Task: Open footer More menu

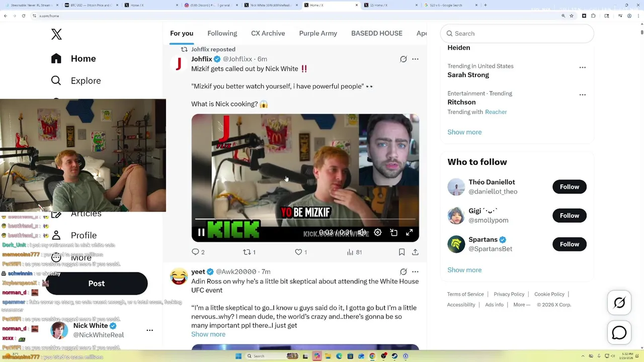Action: click(522, 305)
